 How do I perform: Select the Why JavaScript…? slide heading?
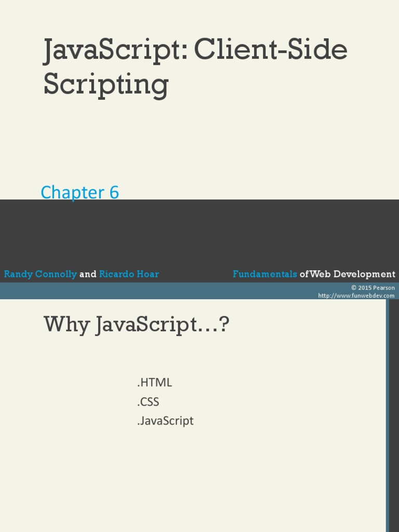pos(136,325)
